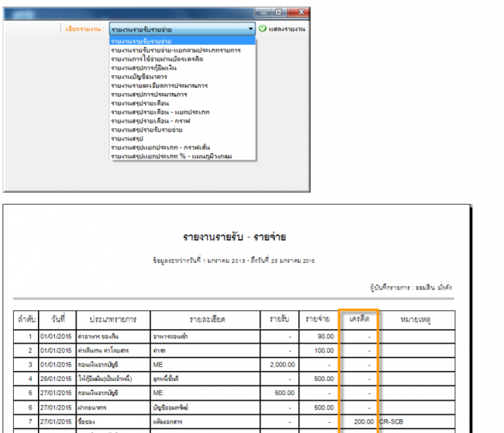Click the combo box field showing รายงานรายรับรายจ่าย

point(182,29)
